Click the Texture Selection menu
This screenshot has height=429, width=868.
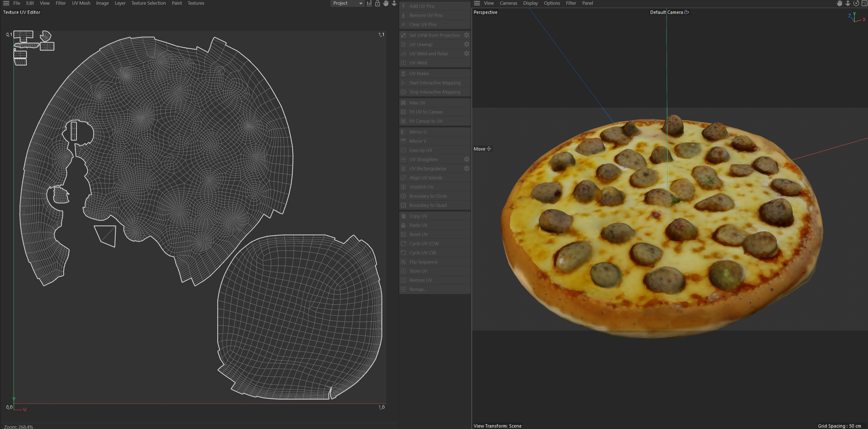point(148,3)
